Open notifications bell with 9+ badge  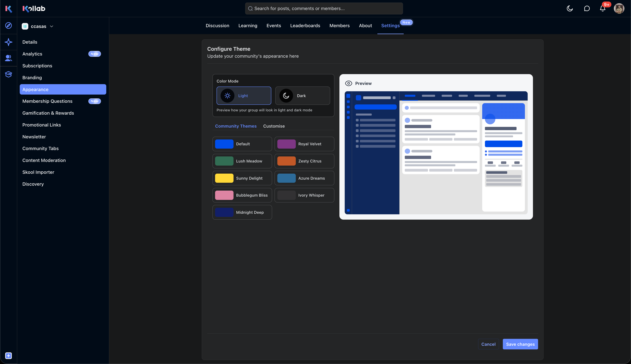click(603, 9)
